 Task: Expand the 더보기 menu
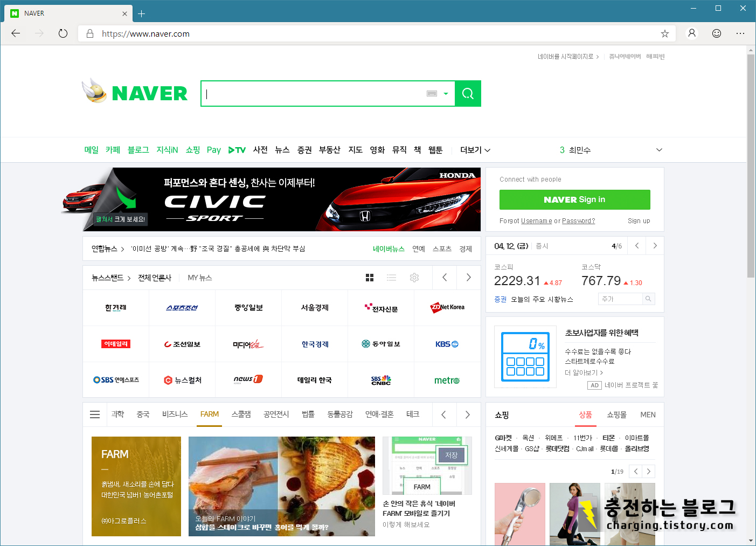pos(475,150)
